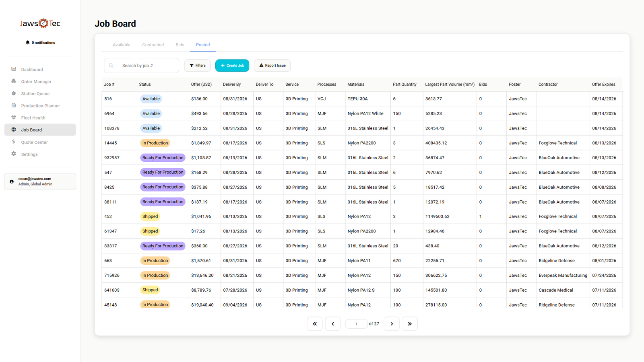Viewport: 644px width, 362px height.
Task: Click job number 108378
Action: click(x=112, y=128)
